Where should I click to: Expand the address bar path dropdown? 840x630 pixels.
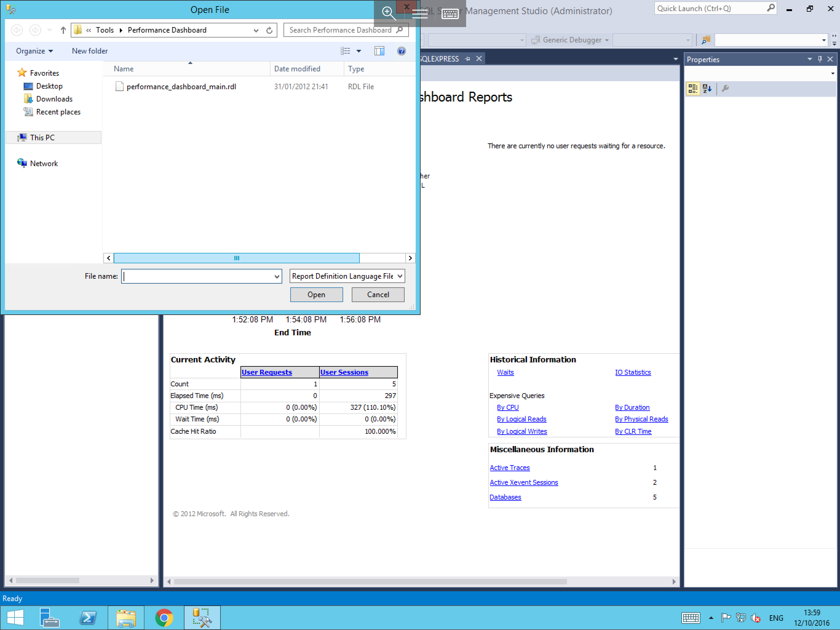pos(256,30)
